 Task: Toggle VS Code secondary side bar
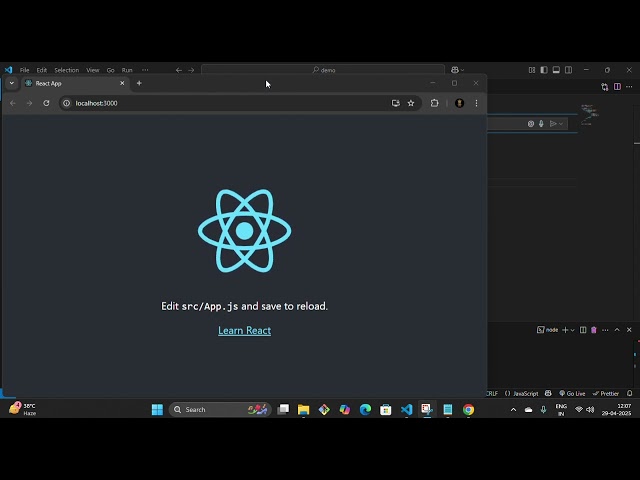pos(569,70)
